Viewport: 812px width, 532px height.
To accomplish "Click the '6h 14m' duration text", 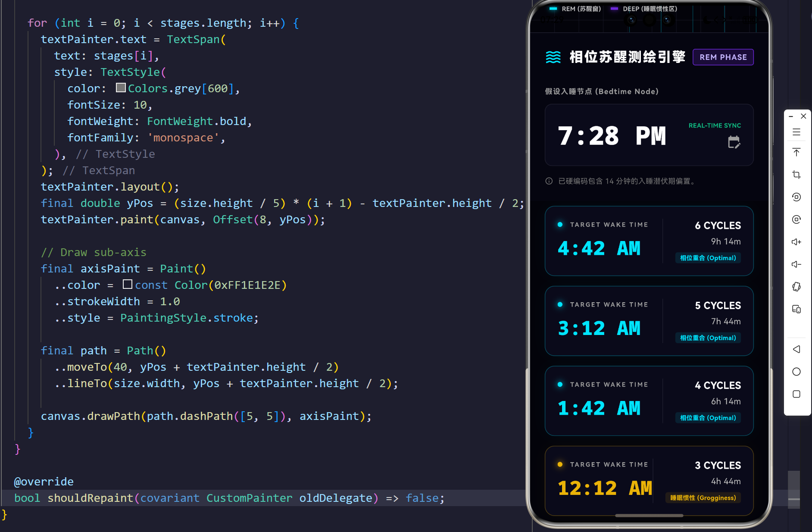I will pos(726,401).
